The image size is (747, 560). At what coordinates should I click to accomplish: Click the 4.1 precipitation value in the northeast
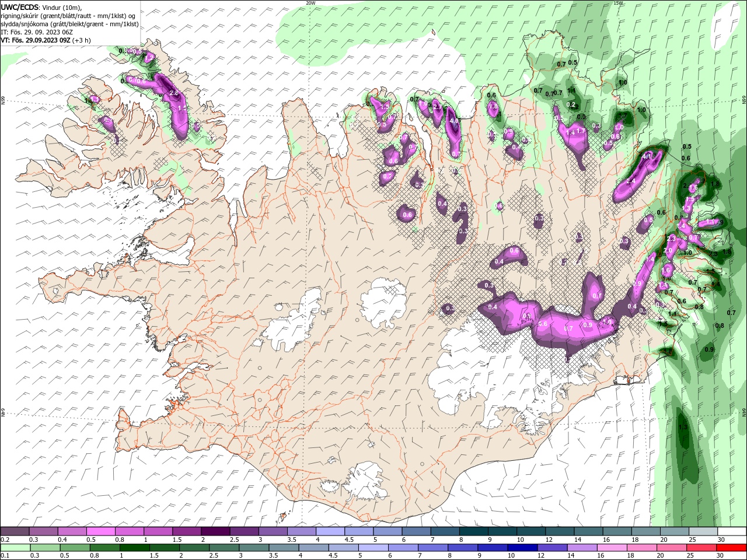coord(647,156)
